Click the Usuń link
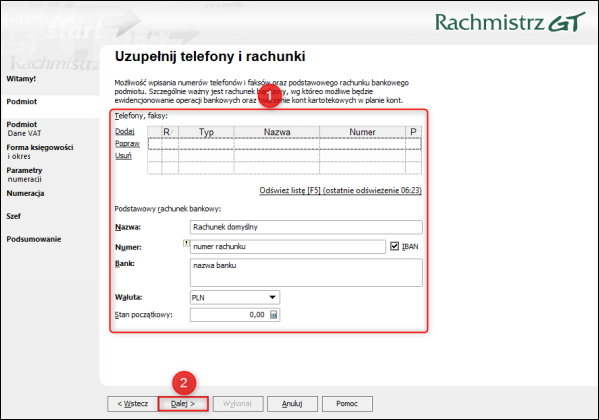 (x=123, y=156)
